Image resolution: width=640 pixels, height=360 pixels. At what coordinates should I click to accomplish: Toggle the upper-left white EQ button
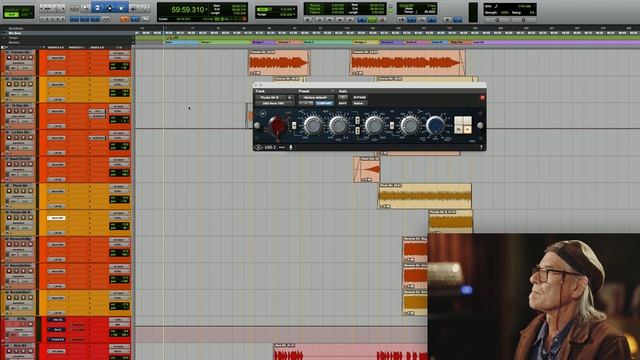pyautogui.click(x=458, y=120)
